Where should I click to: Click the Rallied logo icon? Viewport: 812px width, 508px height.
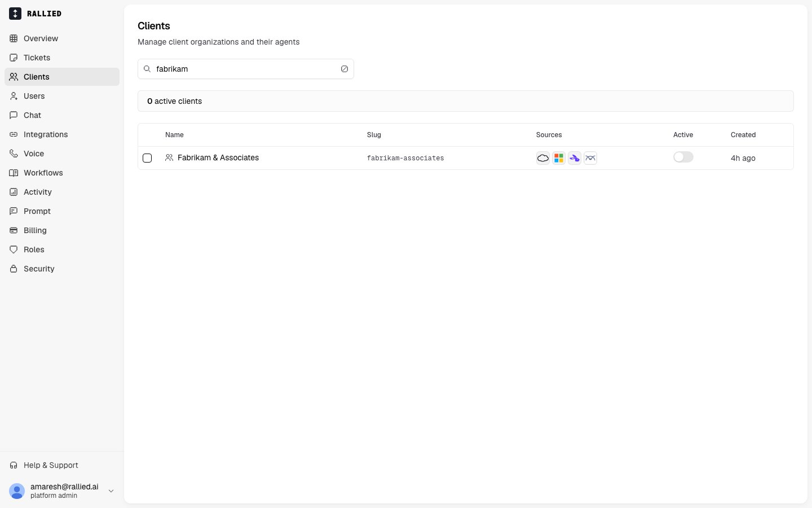click(x=15, y=14)
